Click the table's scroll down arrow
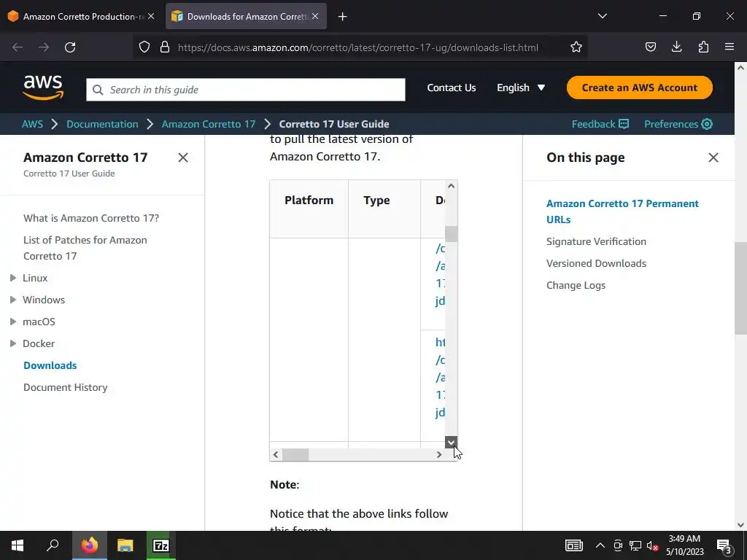This screenshot has width=747, height=560. click(x=451, y=443)
